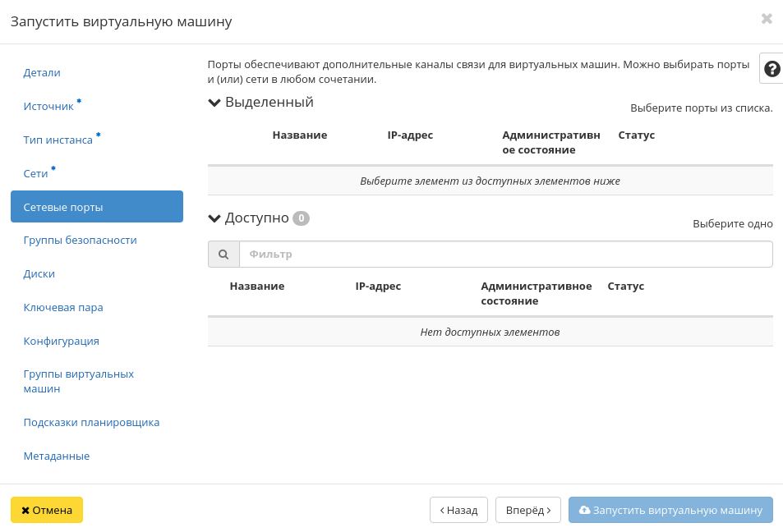
Task: Click the cancel icon on the Отмена button
Action: coord(27,510)
